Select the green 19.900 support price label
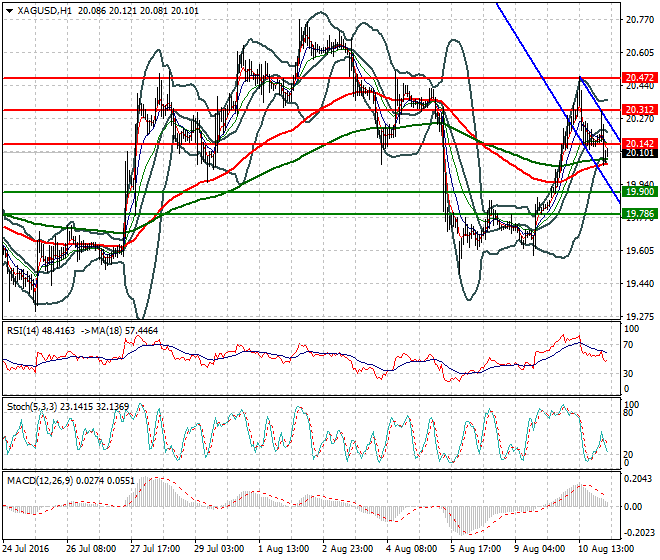This screenshot has height=560, width=660. click(640, 192)
